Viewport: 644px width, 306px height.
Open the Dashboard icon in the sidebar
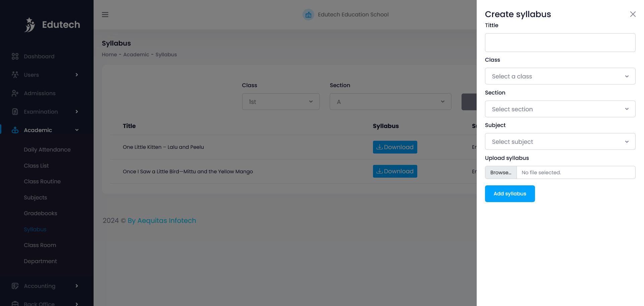coord(15,56)
